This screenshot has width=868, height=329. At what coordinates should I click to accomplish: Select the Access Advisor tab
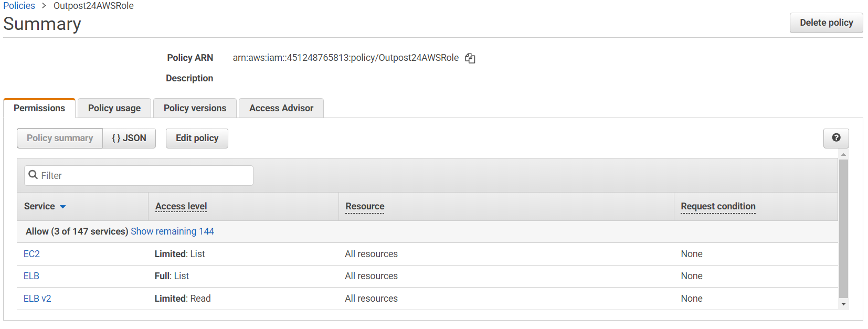click(x=281, y=108)
